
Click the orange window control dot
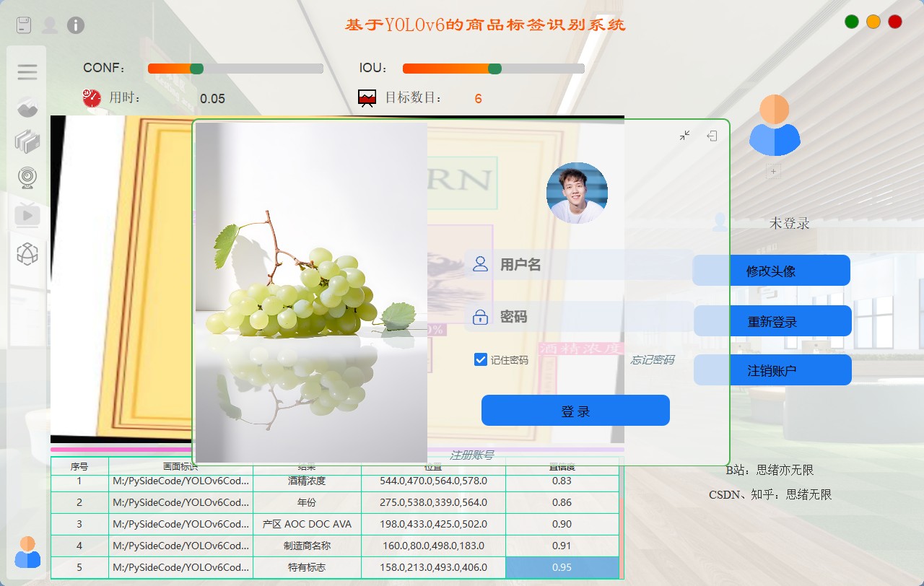(x=873, y=22)
